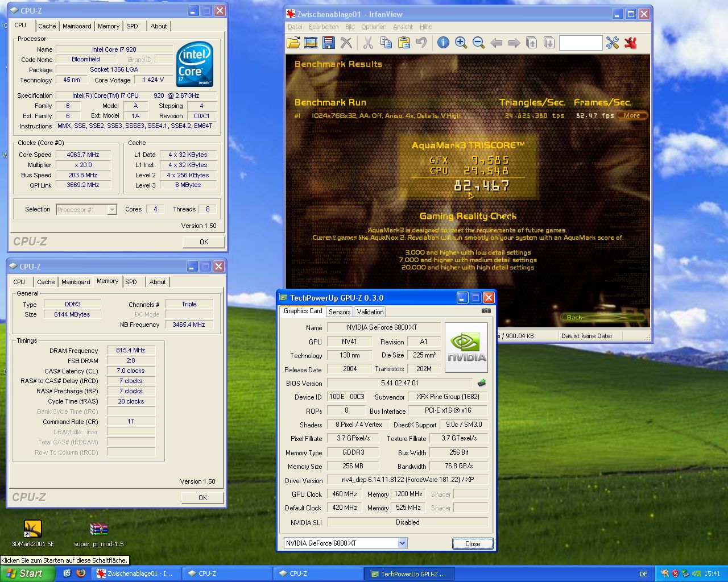The width and height of the screenshot is (728, 582).
Task: Open the Windows Start menu
Action: [x=27, y=573]
